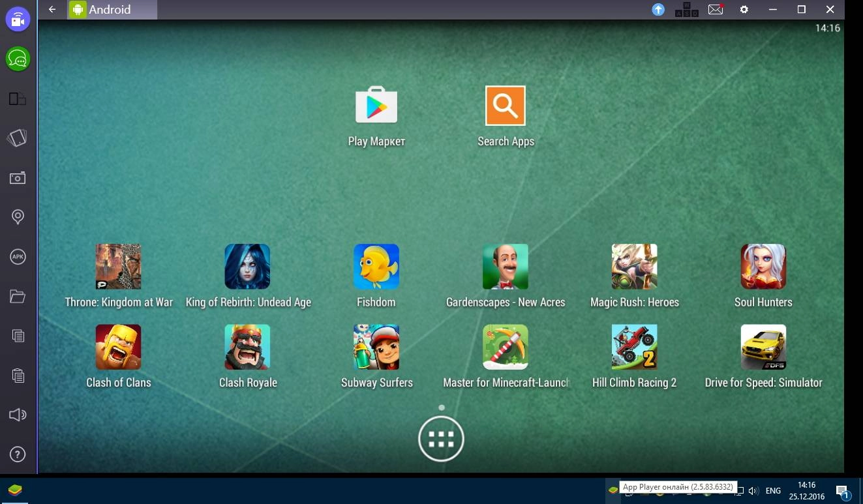Image resolution: width=863 pixels, height=504 pixels.
Task: Launch Magic Rush: Heroes
Action: coord(634,266)
